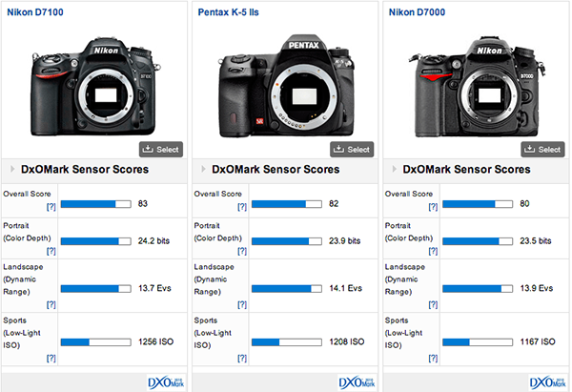Image resolution: width=572 pixels, height=392 pixels.
Task: Collapse Nikon D7000 DxOMark Sensor Scores triangle
Action: (x=395, y=169)
